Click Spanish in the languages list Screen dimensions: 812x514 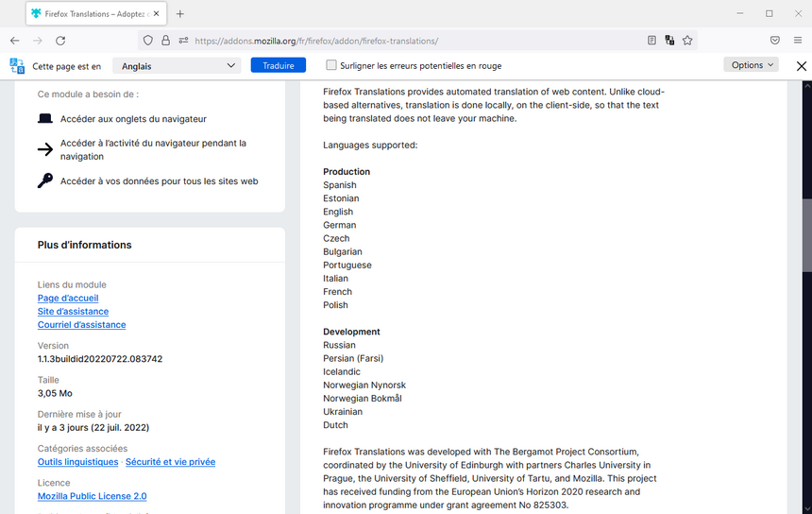(340, 185)
